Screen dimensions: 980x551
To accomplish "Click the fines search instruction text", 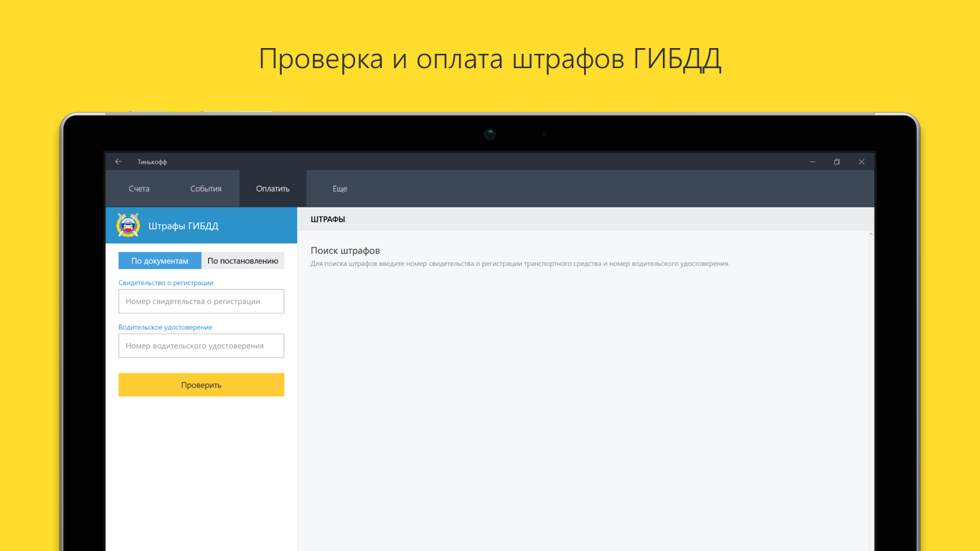I will pos(520,264).
